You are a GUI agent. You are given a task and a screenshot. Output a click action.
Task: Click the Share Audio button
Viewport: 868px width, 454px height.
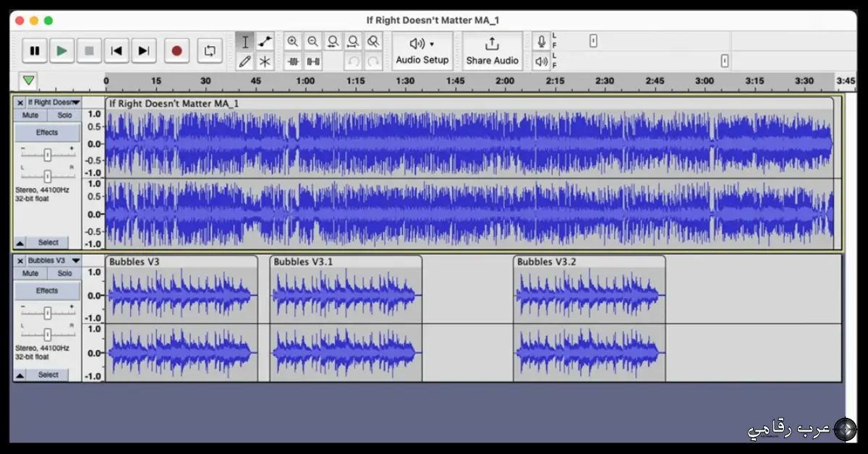(x=493, y=51)
